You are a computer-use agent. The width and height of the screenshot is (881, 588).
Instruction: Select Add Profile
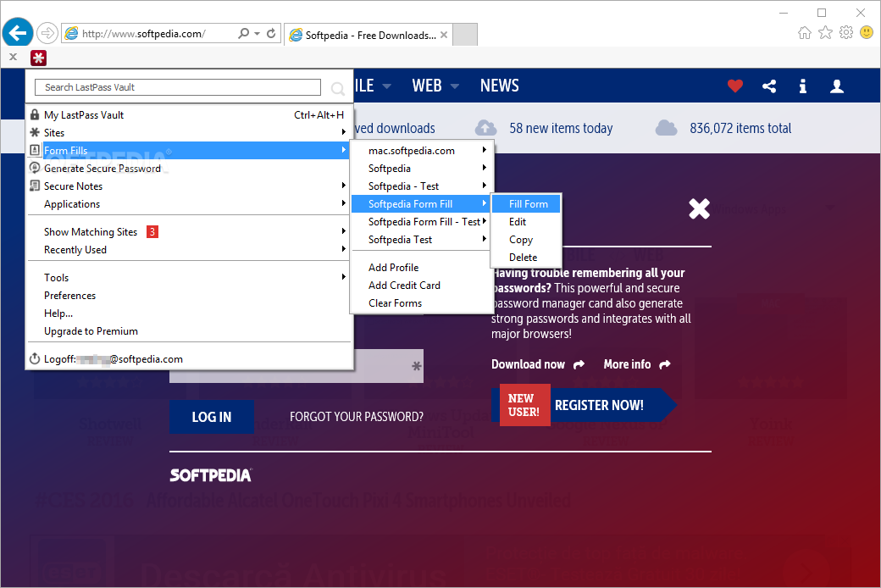point(422,268)
